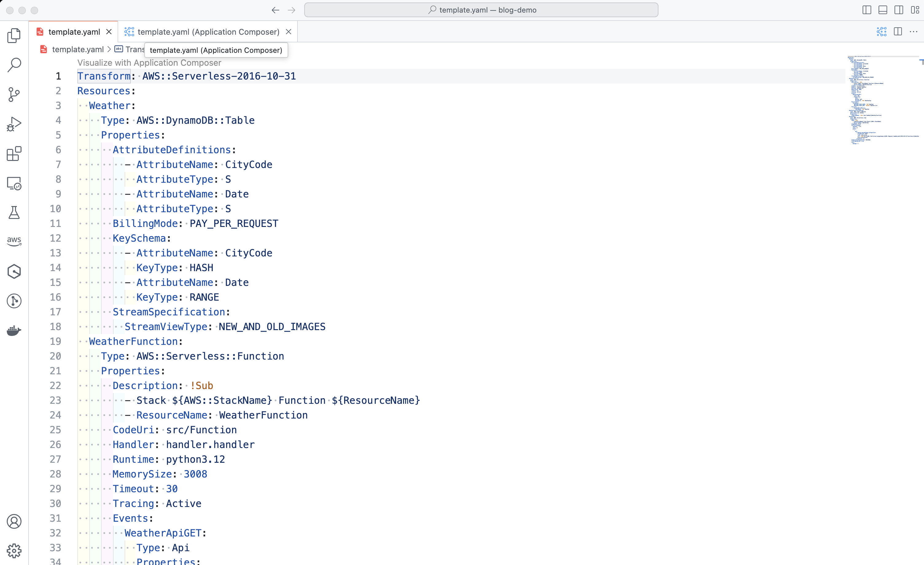Open the Remote Explorer view
The image size is (924, 565).
pyautogui.click(x=14, y=183)
